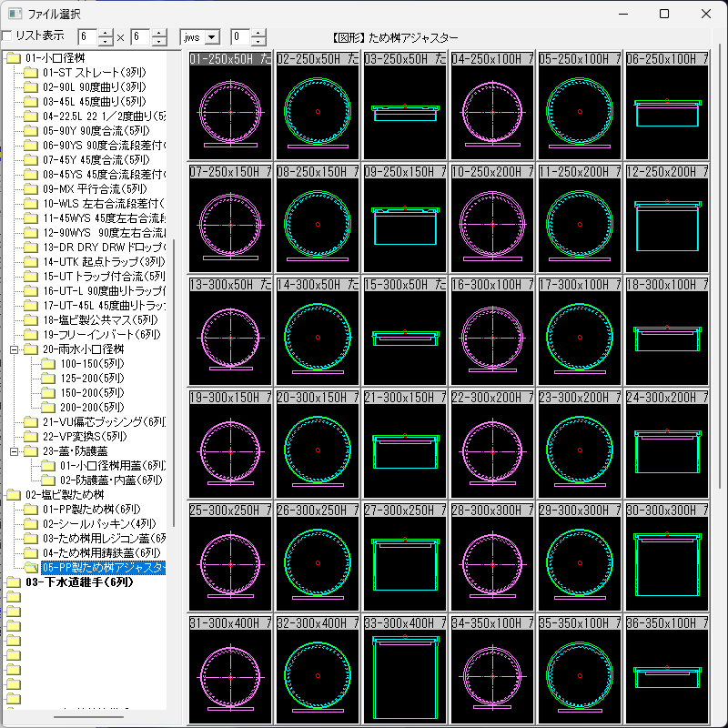The width and height of the screenshot is (728, 728).
Task: Increase the first column count stepper
Action: 106,33
